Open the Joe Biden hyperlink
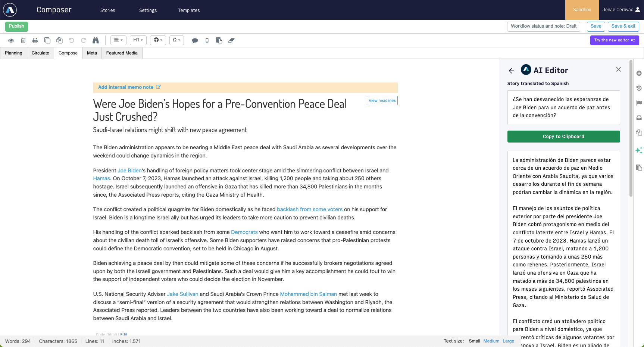This screenshot has height=347, width=644. coord(129,171)
